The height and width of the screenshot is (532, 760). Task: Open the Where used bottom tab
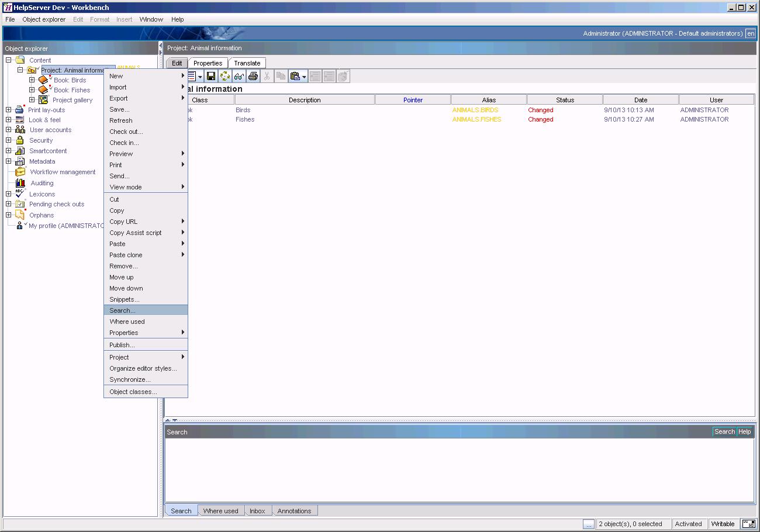tap(220, 511)
